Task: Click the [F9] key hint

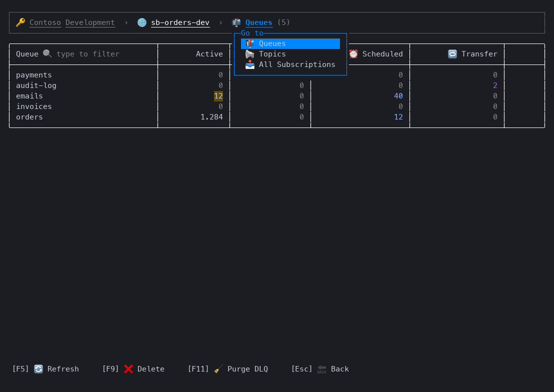Action: click(x=110, y=369)
